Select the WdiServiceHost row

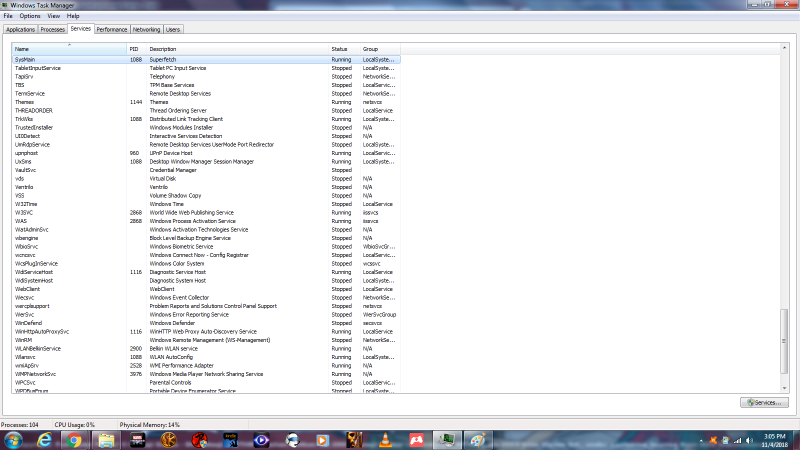tap(206, 272)
